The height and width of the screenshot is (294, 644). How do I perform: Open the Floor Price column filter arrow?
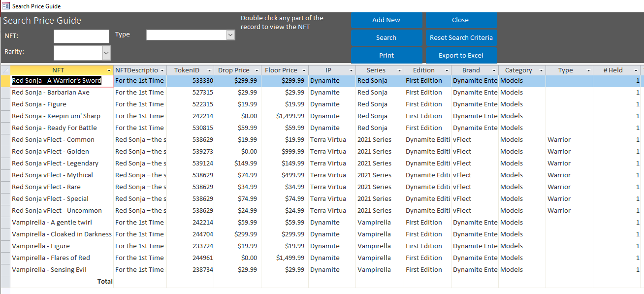pos(304,70)
